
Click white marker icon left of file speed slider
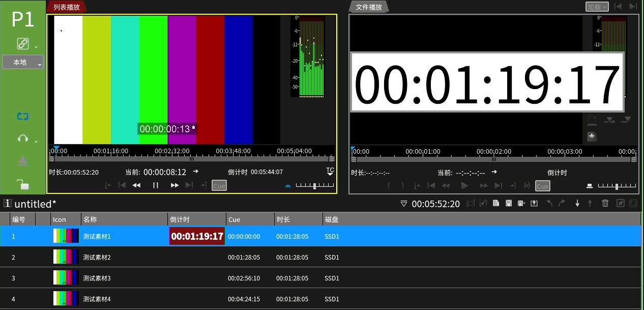[589, 186]
